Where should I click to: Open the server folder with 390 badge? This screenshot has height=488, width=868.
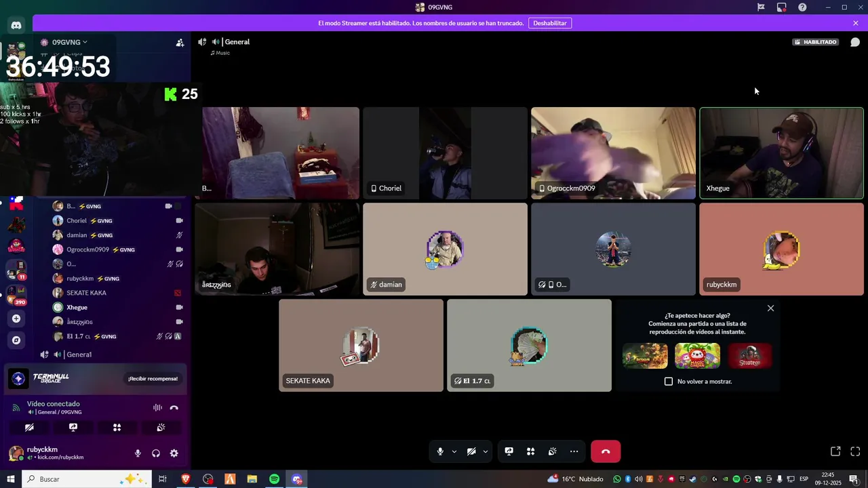point(16,295)
